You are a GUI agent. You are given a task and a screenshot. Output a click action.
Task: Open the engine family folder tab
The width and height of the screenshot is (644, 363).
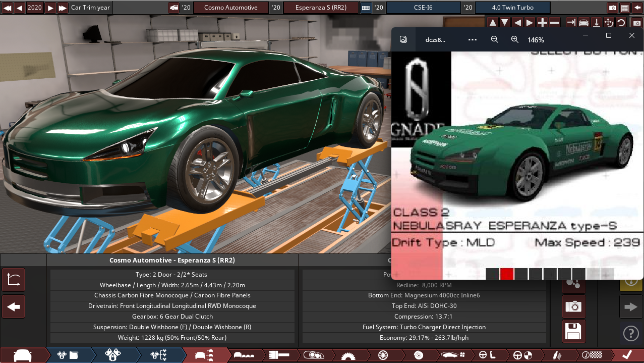(x=68, y=355)
